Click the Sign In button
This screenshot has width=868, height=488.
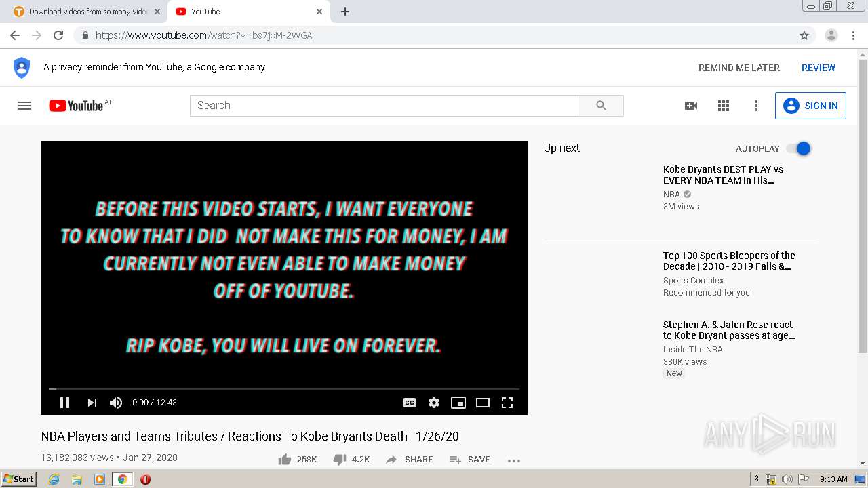point(810,106)
